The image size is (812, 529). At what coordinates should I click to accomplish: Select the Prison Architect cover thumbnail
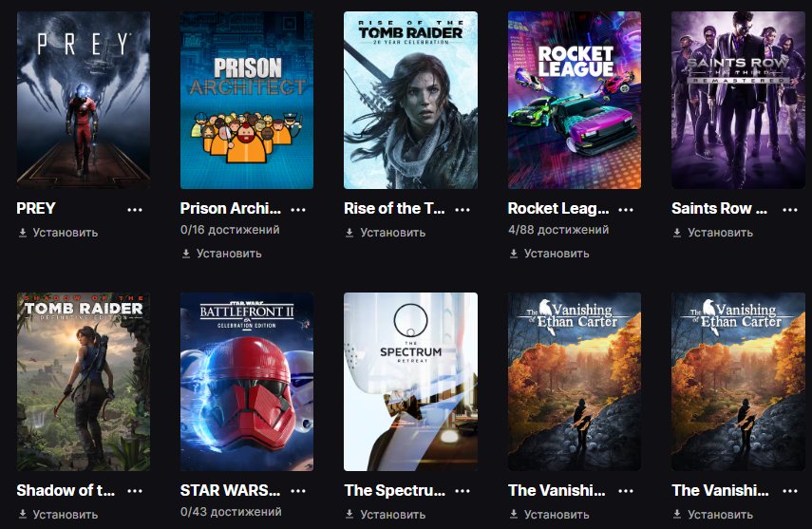tap(247, 100)
